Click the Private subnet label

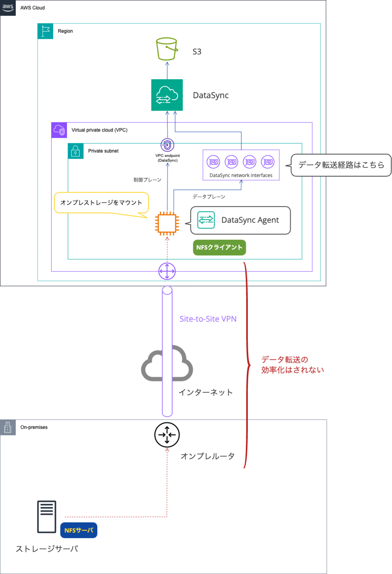click(x=103, y=151)
